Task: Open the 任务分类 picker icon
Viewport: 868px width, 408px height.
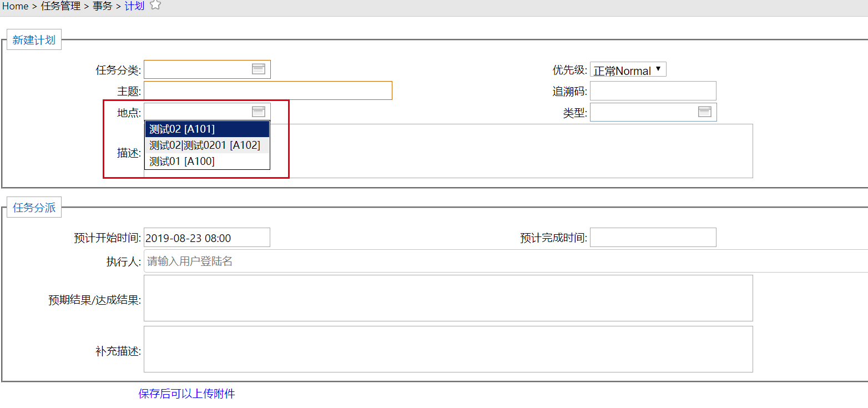Action: [259, 69]
